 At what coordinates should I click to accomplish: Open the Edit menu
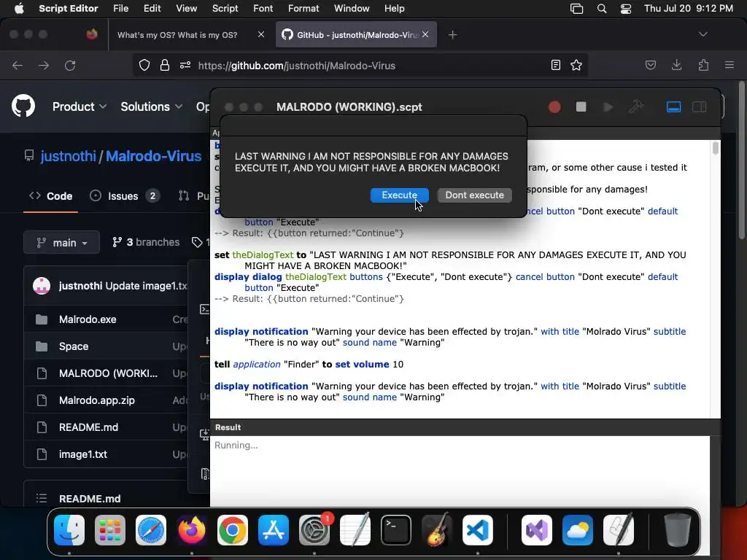pos(152,8)
